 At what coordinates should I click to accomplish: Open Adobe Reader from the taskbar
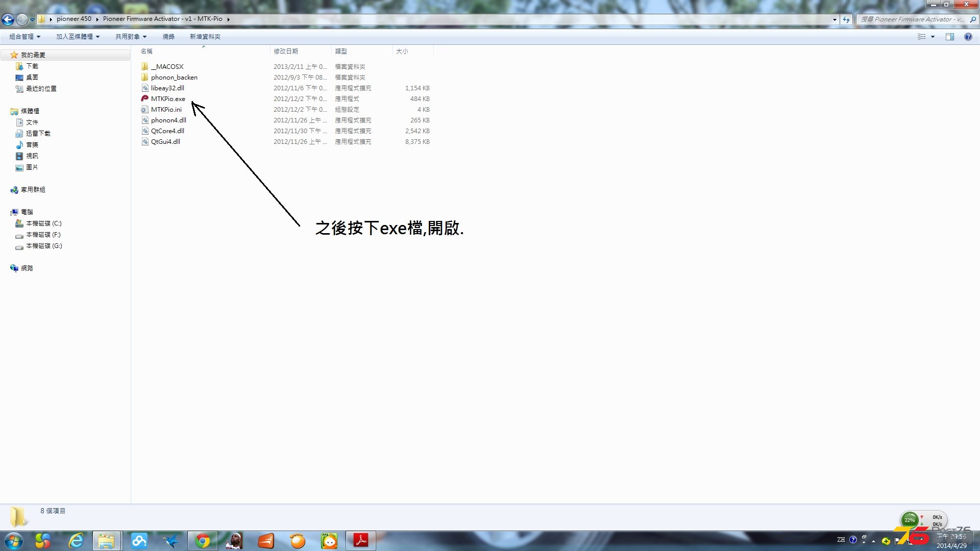click(361, 541)
